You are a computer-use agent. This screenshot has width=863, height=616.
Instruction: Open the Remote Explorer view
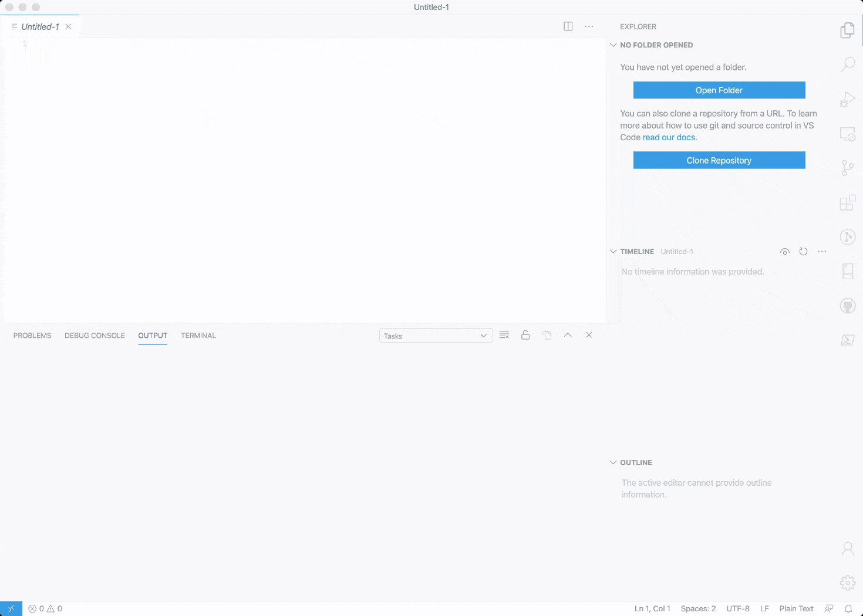(x=848, y=134)
